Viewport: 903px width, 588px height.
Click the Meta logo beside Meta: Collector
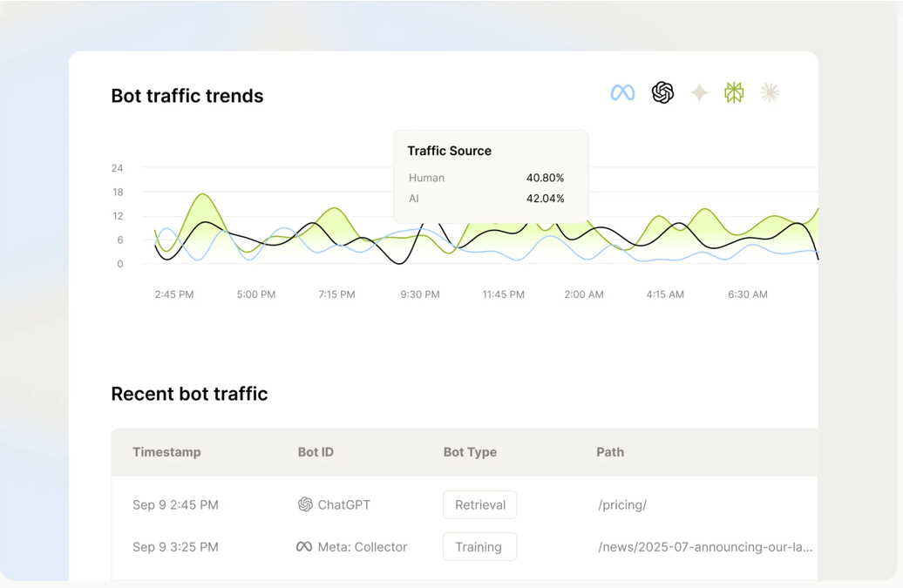(304, 547)
